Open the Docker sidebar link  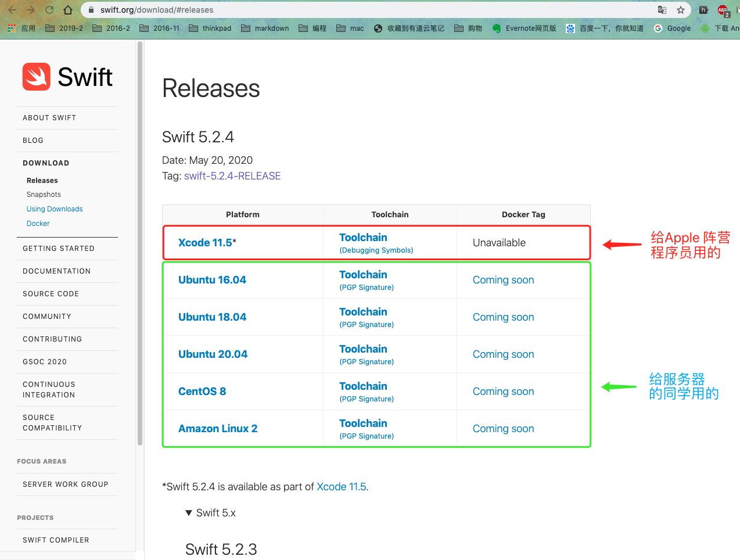point(38,224)
